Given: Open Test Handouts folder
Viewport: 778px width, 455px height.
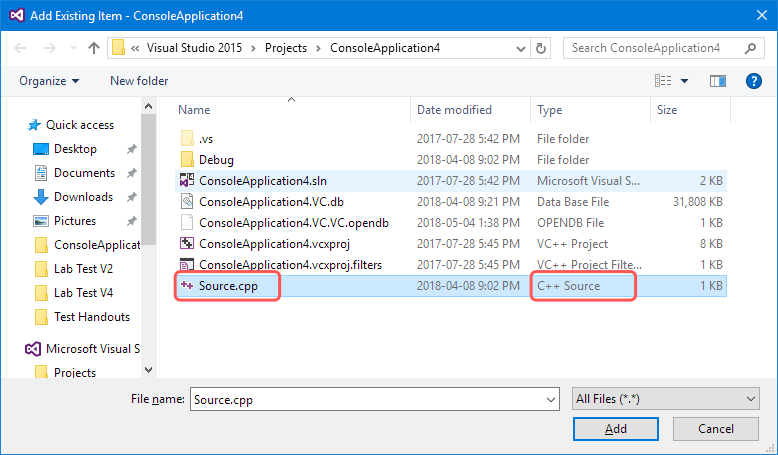Looking at the screenshot, I should 92,317.
